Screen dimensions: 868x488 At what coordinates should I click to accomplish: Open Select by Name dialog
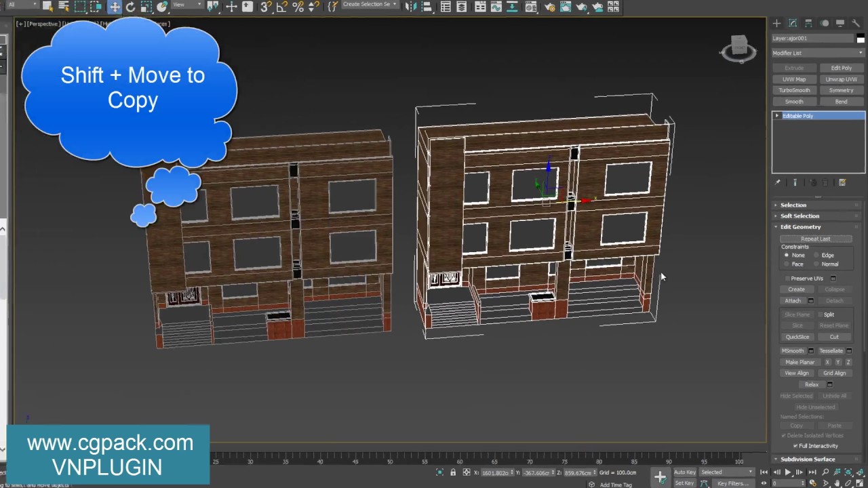pyautogui.click(x=63, y=7)
